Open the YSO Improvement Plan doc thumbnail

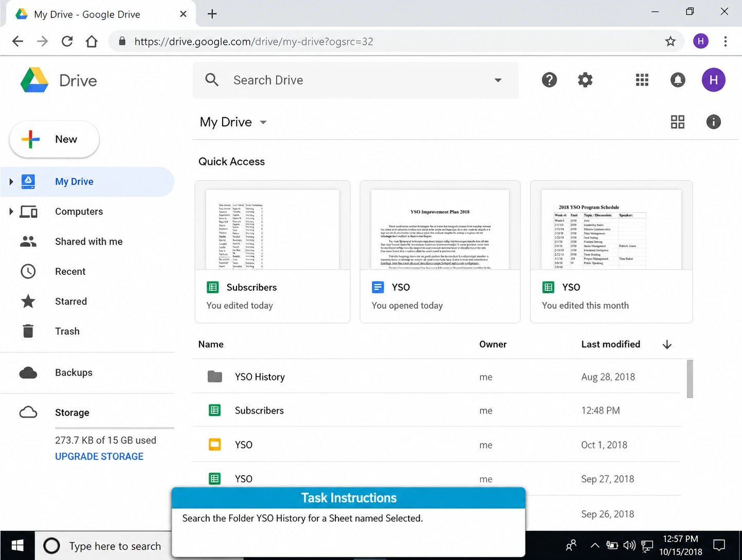pos(440,251)
